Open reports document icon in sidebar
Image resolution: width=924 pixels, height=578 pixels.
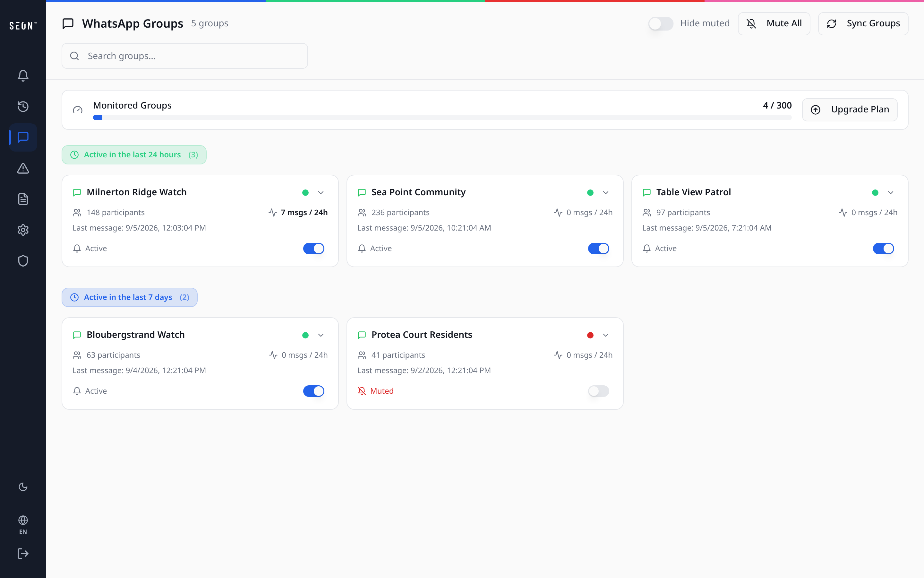pos(23,199)
